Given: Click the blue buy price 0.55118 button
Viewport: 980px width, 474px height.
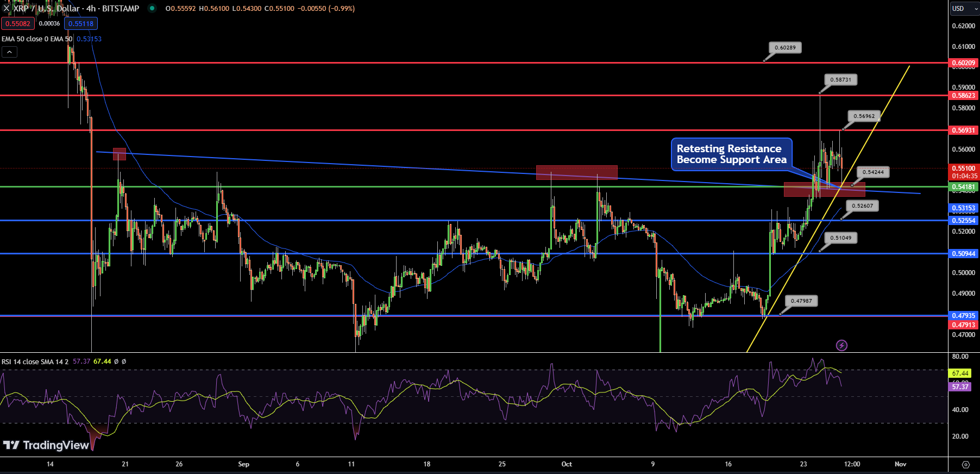Looking at the screenshot, I should click(x=81, y=23).
